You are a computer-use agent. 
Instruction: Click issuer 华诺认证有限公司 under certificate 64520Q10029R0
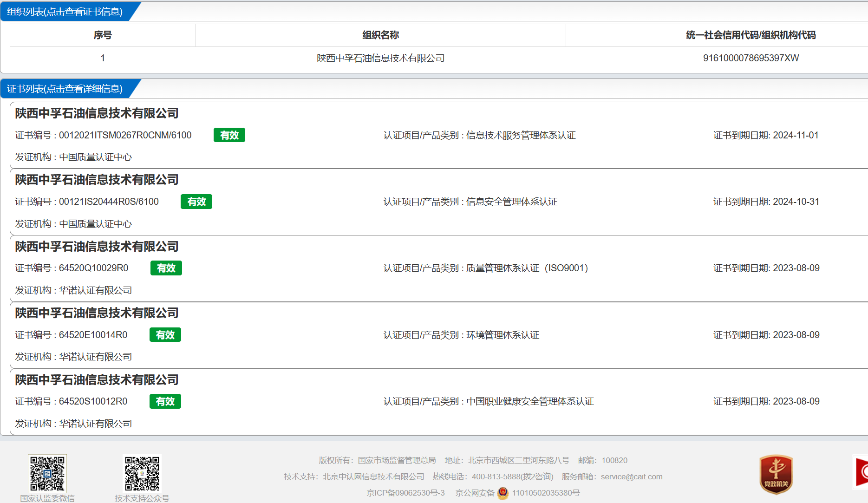[96, 290]
